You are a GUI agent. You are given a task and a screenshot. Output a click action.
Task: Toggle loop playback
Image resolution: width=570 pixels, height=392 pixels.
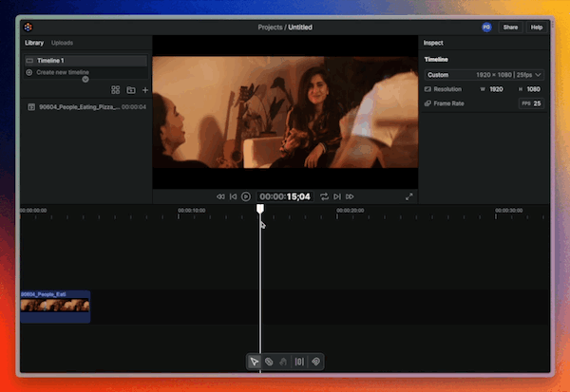tap(324, 196)
